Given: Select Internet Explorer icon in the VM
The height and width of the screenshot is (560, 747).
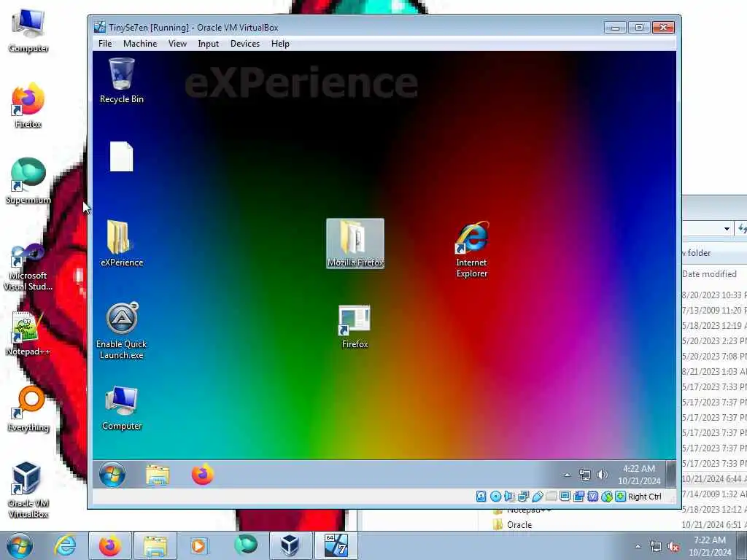Looking at the screenshot, I should 472,249.
